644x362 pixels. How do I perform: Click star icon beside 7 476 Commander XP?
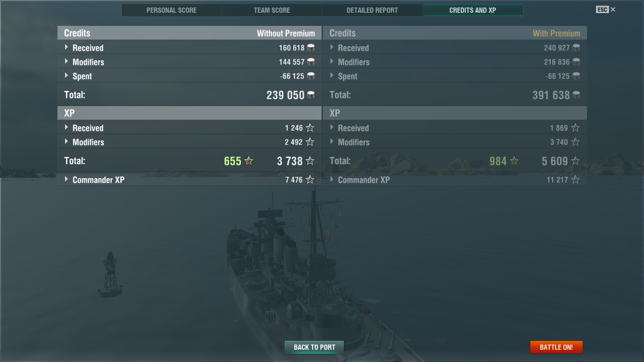click(x=310, y=180)
